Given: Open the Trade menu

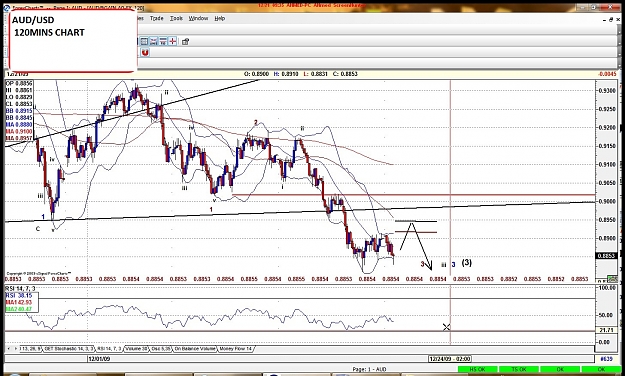Looking at the screenshot, I should [156, 18].
